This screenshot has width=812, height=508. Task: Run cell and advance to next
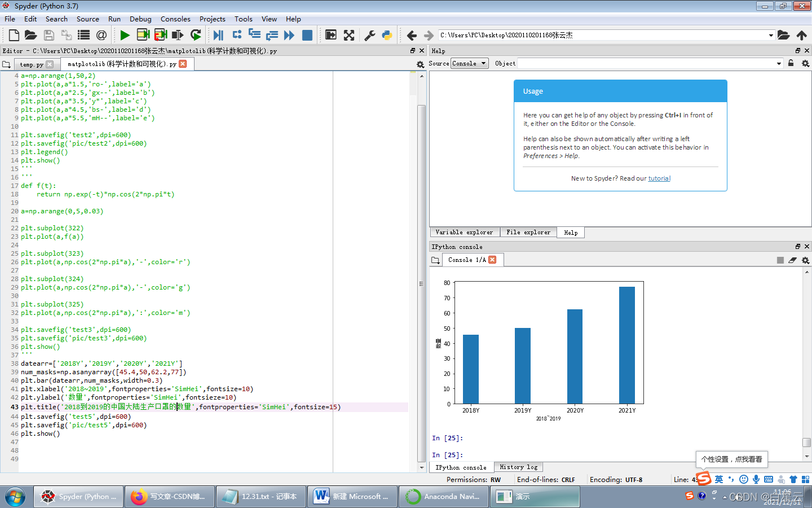tap(161, 35)
